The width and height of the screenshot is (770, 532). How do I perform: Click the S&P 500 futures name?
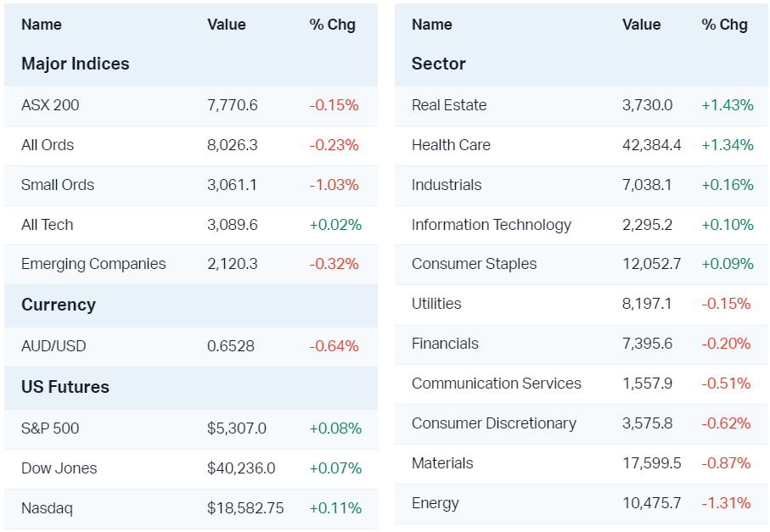(50, 428)
